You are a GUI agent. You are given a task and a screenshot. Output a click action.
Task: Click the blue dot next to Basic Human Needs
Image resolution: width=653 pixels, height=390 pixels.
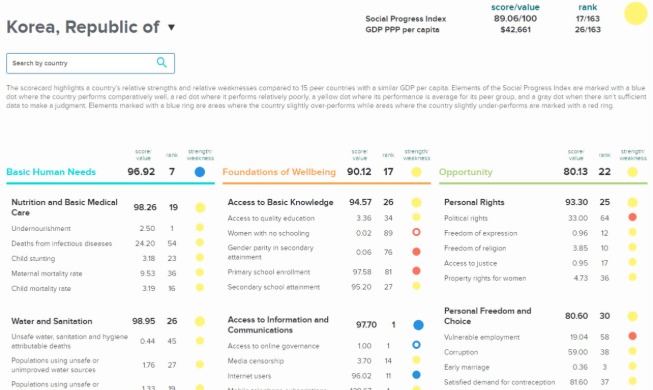(x=200, y=172)
